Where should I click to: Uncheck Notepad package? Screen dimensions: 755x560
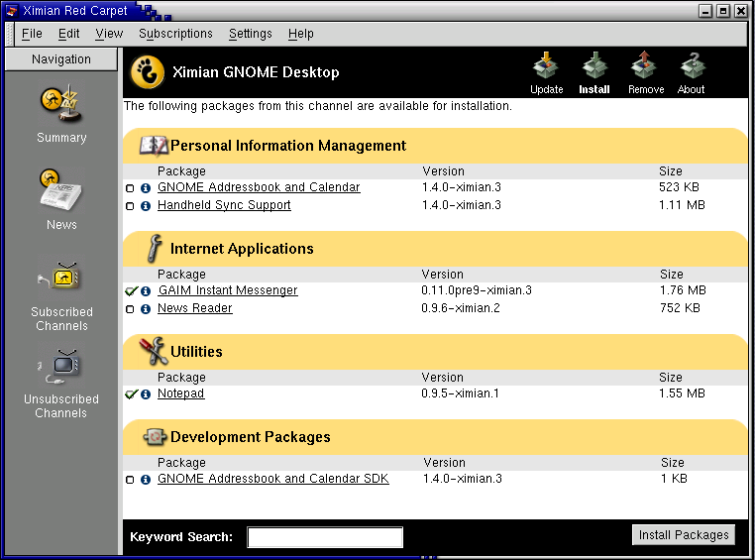click(132, 393)
